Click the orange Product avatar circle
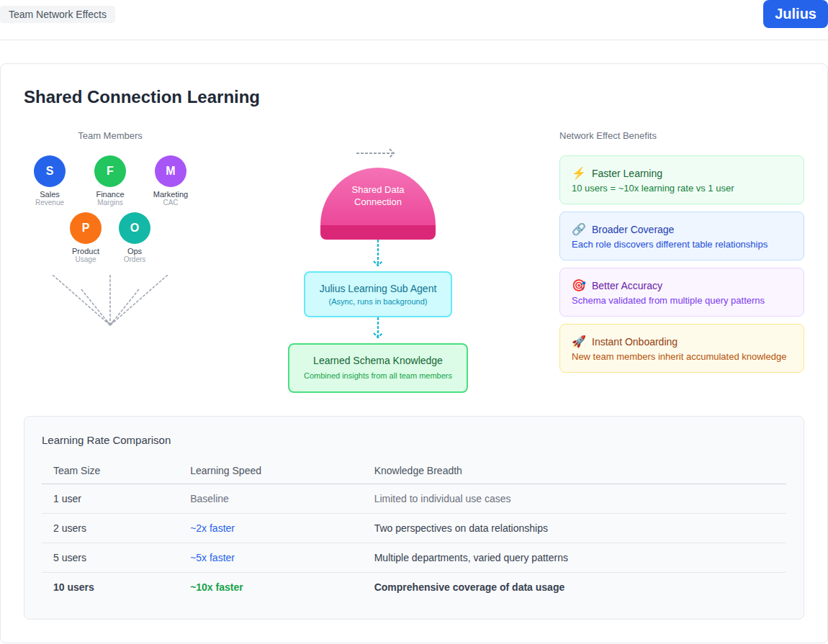 (x=86, y=228)
